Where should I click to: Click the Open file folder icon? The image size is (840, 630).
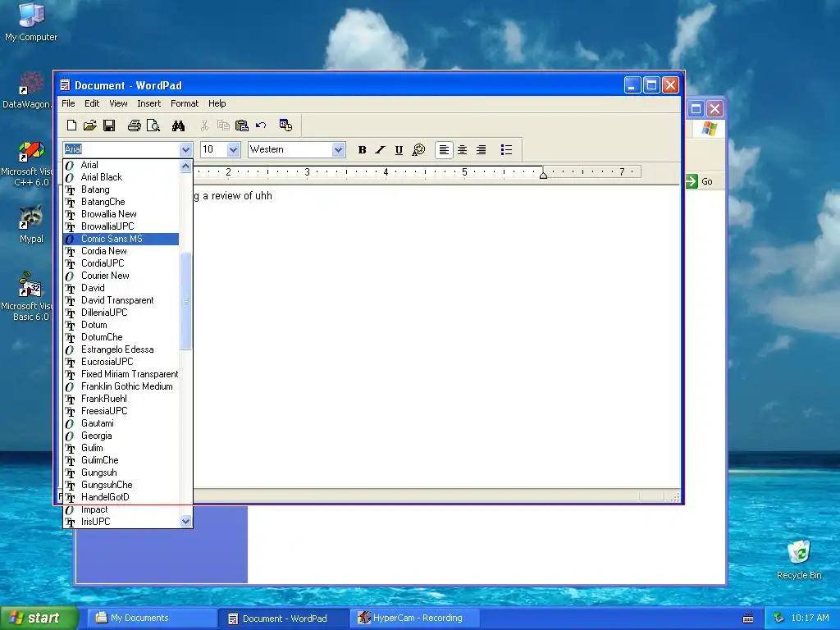point(90,126)
